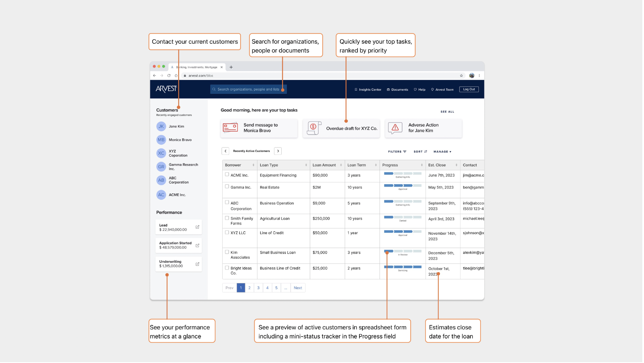This screenshot has width=644, height=363.
Task: Open Insights Center in the top navigation
Action: [x=368, y=90]
